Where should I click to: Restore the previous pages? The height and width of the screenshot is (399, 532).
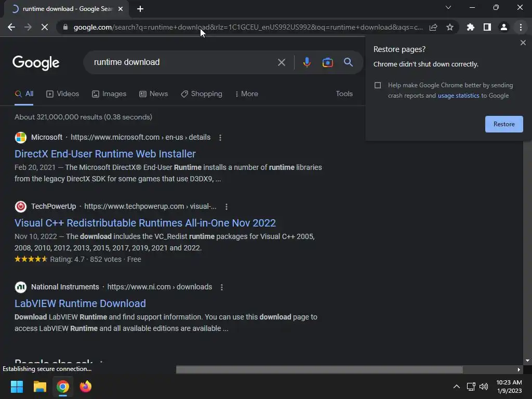(x=504, y=124)
